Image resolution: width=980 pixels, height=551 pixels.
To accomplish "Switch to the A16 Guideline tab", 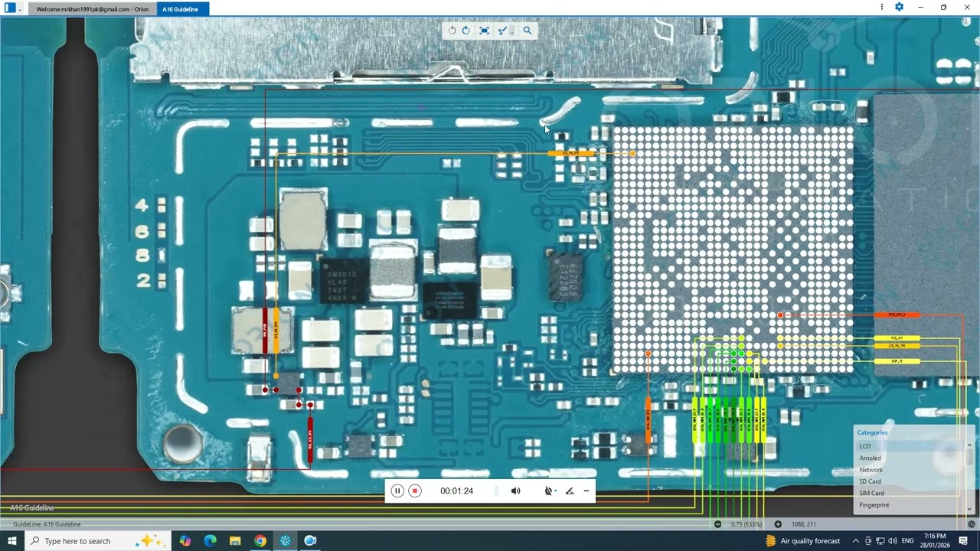I will pos(182,9).
